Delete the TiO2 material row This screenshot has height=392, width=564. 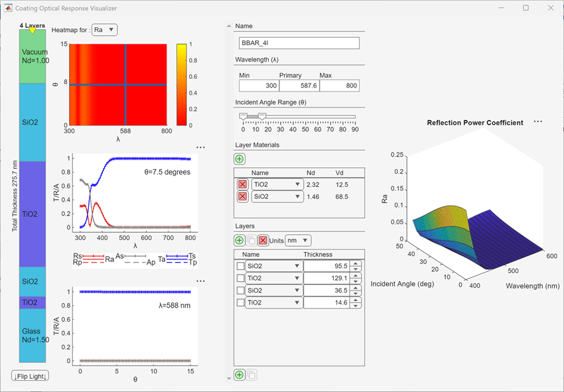[243, 184]
